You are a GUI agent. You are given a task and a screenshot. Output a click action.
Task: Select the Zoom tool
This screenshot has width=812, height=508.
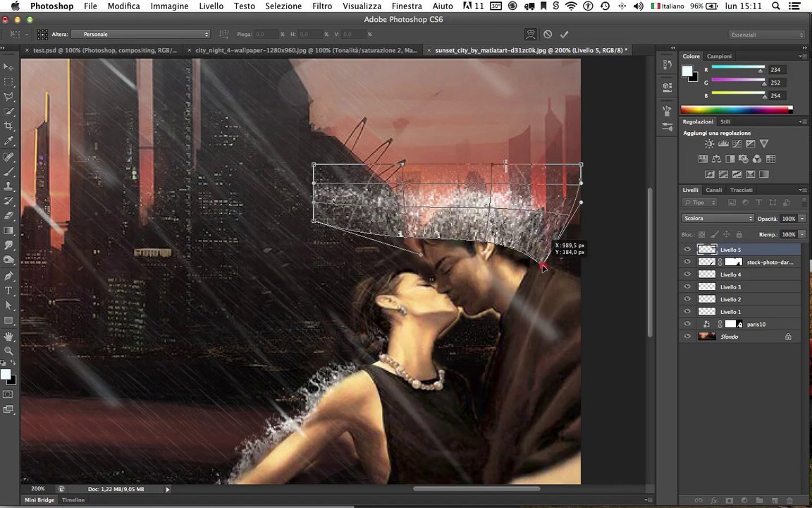click(x=8, y=351)
